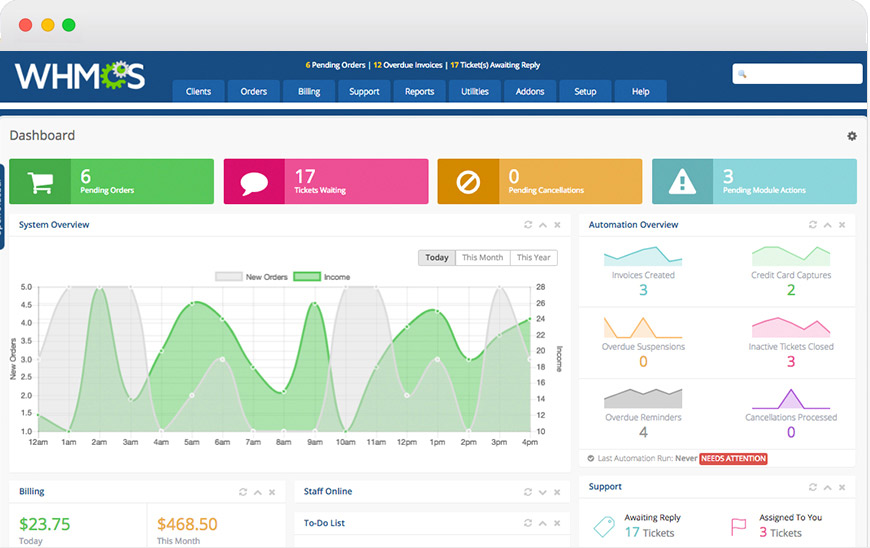Open the Utilities menu
The image size is (870, 548).
point(475,92)
